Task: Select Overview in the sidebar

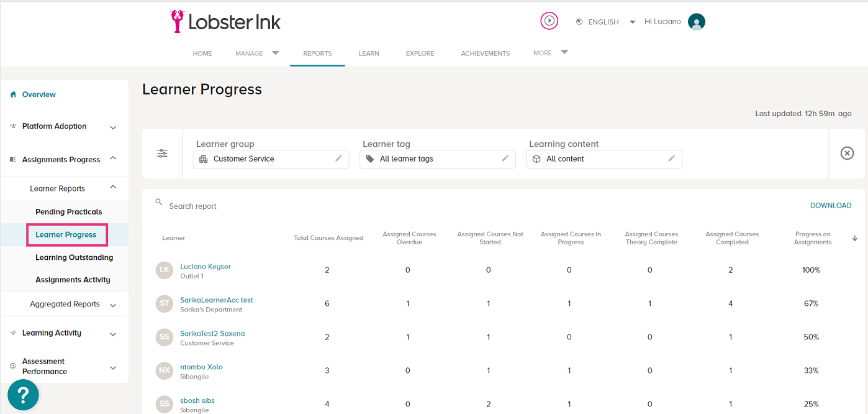Action: click(39, 94)
